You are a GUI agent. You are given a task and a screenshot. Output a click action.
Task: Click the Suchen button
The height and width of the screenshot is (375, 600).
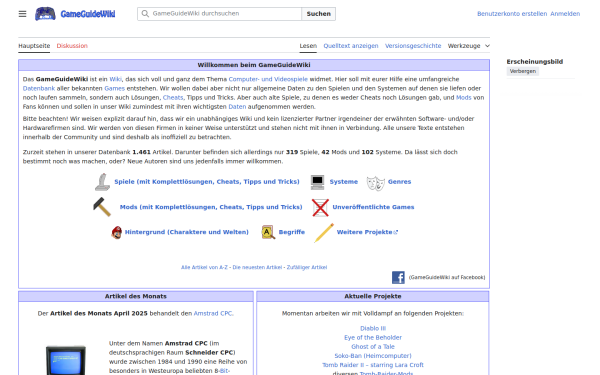pyautogui.click(x=318, y=14)
